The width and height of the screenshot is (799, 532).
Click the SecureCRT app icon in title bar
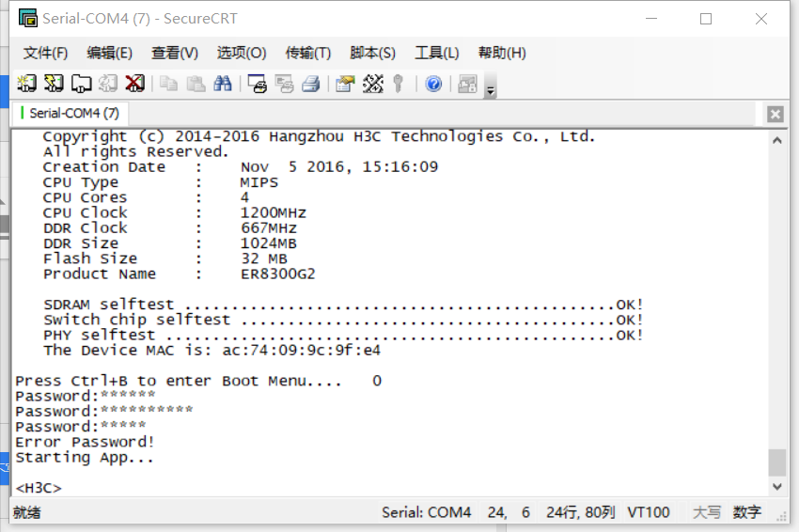click(28, 18)
